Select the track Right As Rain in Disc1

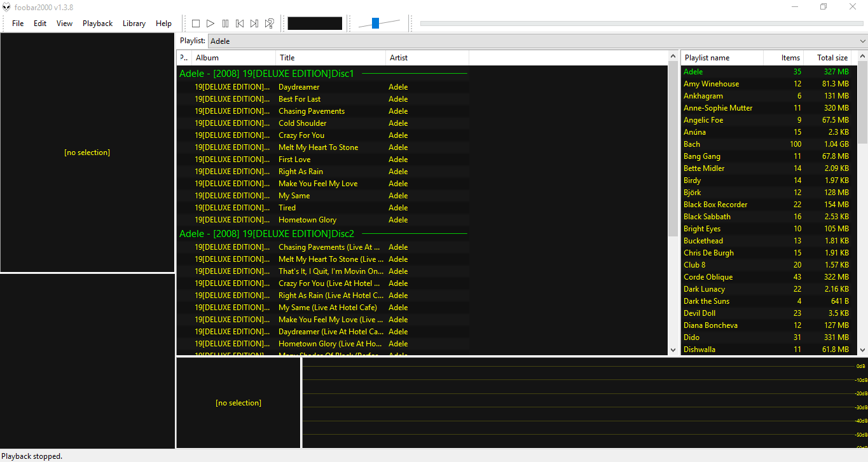coord(323,172)
